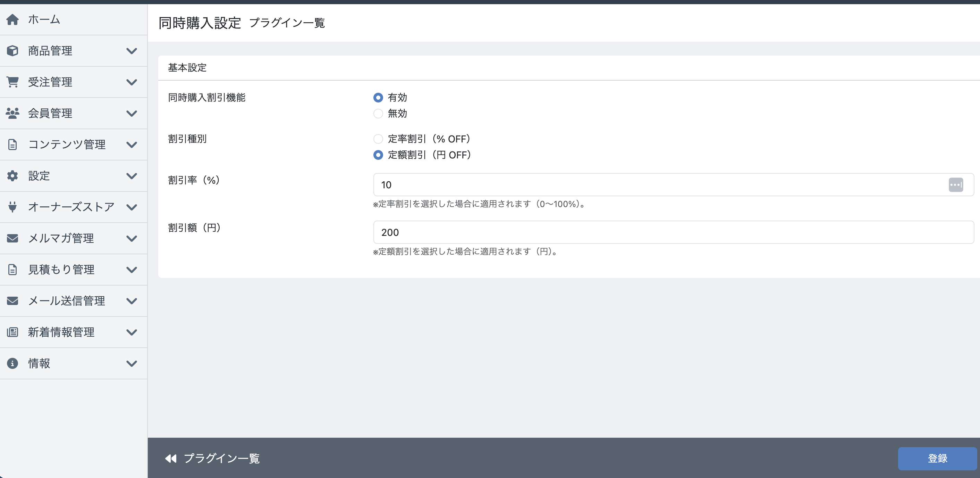Viewport: 980px width, 478px height.
Task: Click the gear icon for 設定
Action: tap(12, 175)
